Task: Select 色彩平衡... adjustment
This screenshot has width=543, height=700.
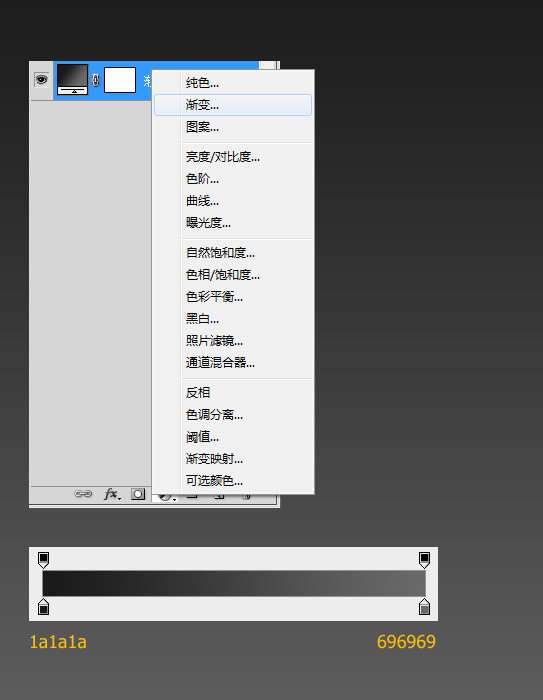Action: coord(233,297)
